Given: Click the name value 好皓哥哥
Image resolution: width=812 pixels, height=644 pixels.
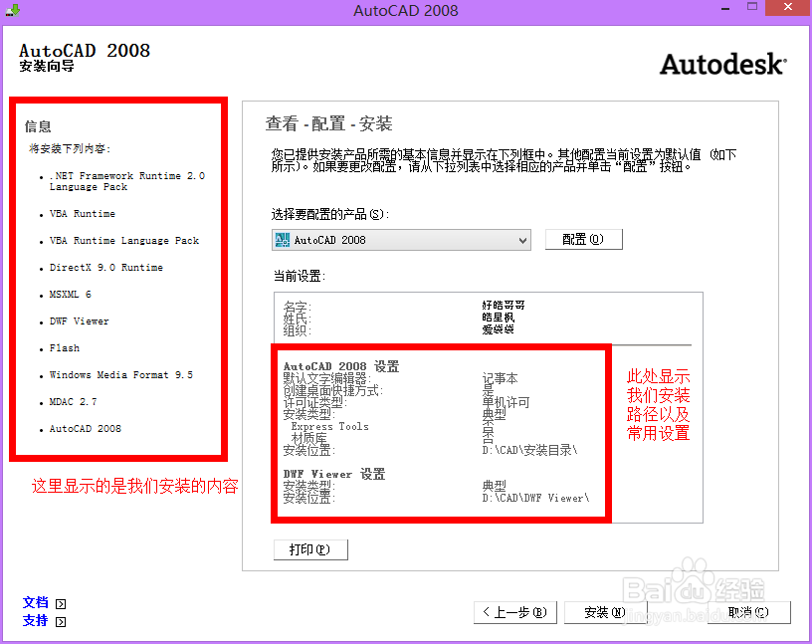Looking at the screenshot, I should (x=504, y=306).
